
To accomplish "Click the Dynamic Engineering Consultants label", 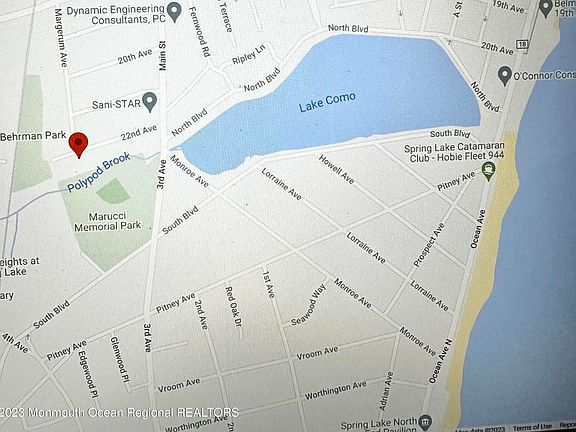I will [x=116, y=15].
